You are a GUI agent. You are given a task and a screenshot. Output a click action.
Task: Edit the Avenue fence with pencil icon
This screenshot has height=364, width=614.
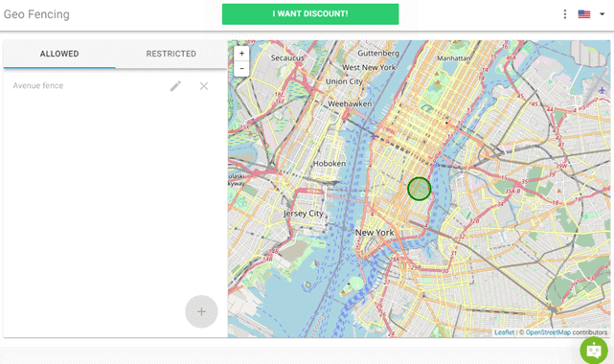(175, 86)
